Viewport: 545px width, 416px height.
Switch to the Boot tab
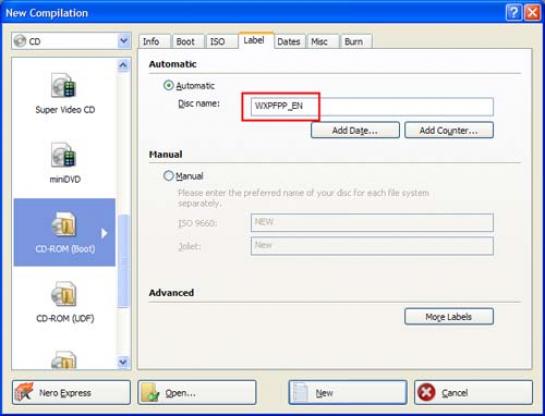click(185, 42)
